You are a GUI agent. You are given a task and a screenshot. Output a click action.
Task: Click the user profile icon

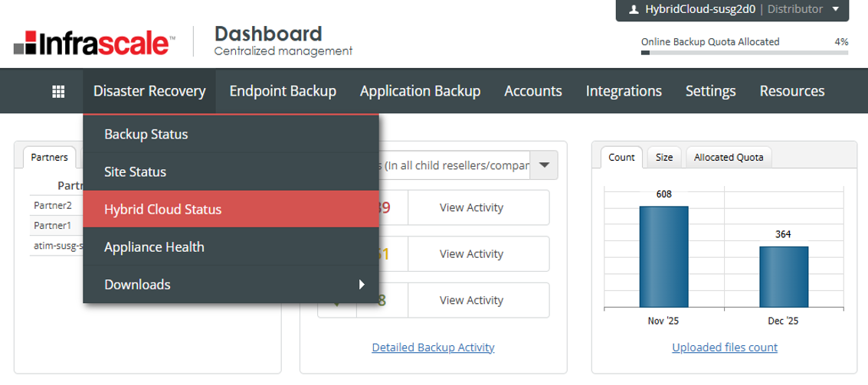634,10
